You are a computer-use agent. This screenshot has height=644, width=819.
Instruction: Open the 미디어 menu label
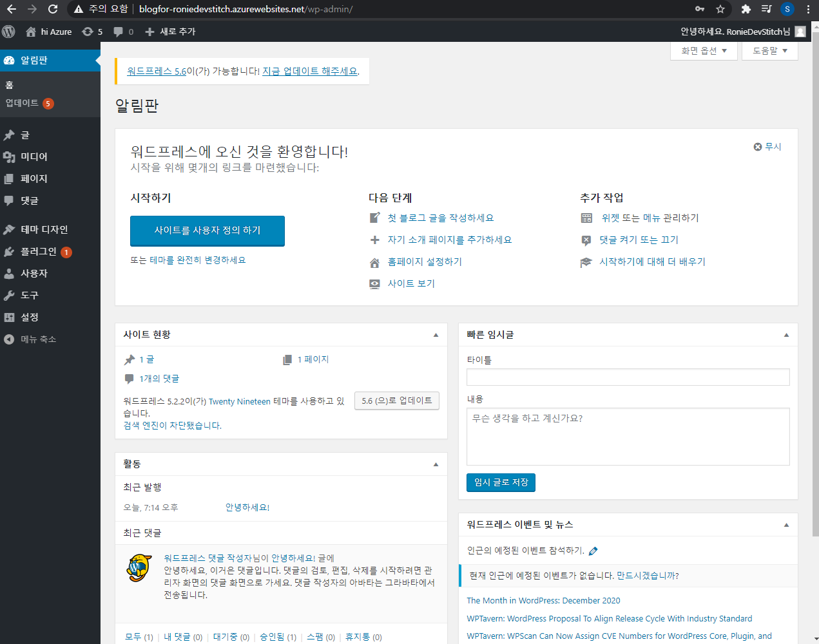click(34, 156)
